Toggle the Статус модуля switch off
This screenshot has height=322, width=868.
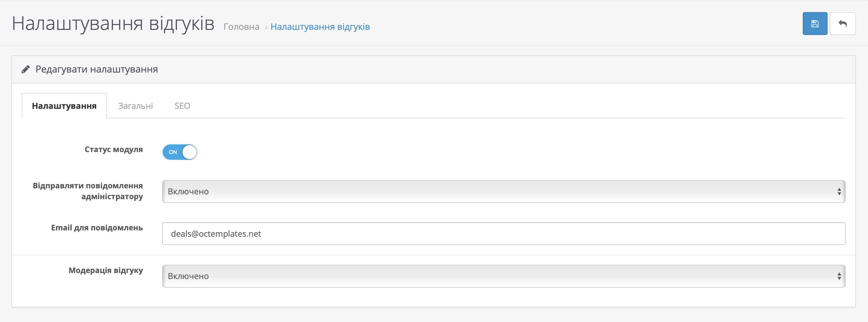(x=180, y=152)
